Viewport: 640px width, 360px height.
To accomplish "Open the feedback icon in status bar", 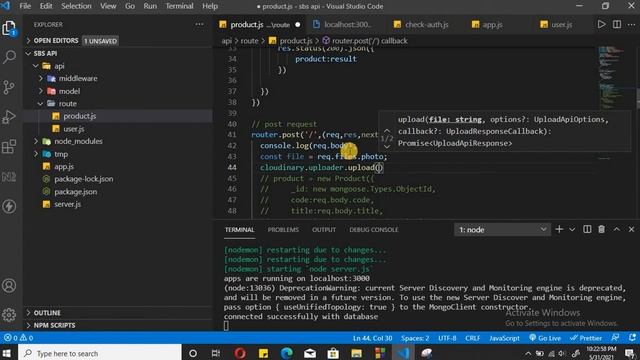I will (615, 338).
